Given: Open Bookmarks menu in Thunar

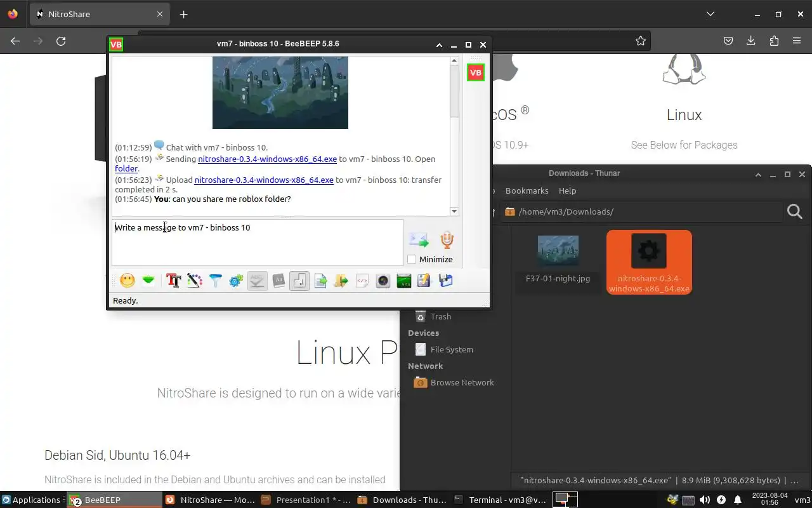Looking at the screenshot, I should tap(527, 190).
